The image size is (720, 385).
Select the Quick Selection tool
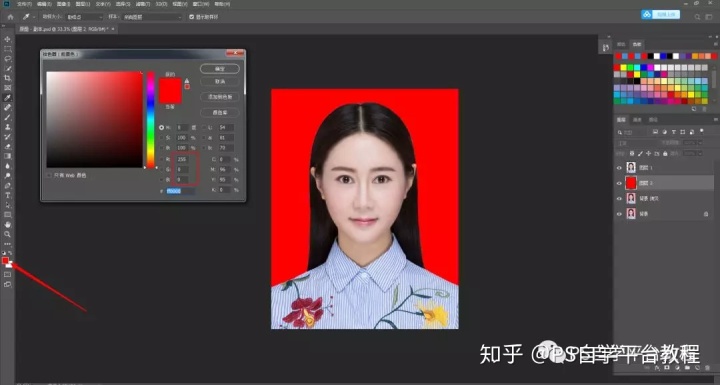[7, 68]
